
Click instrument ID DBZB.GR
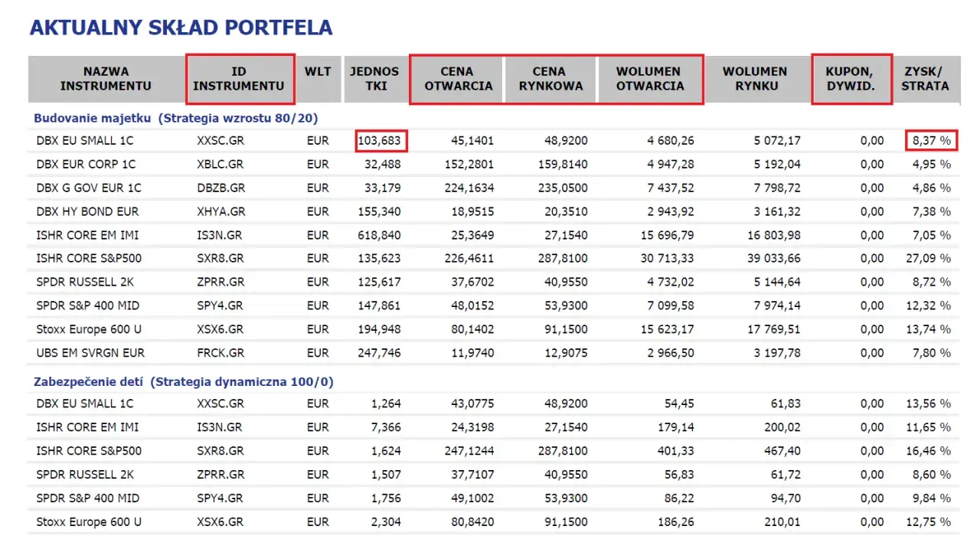tap(220, 188)
